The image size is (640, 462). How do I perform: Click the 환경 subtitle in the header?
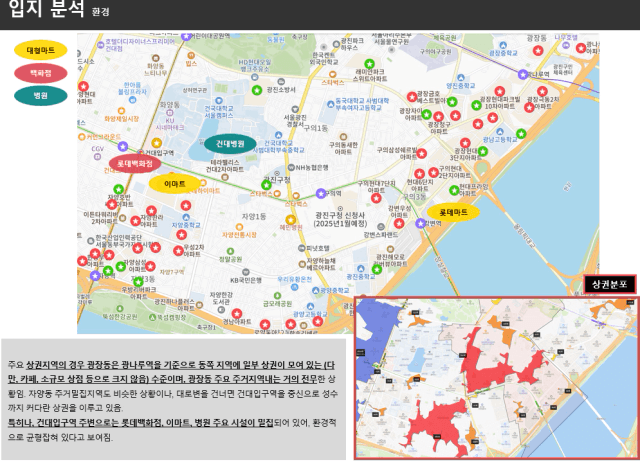[x=100, y=12]
